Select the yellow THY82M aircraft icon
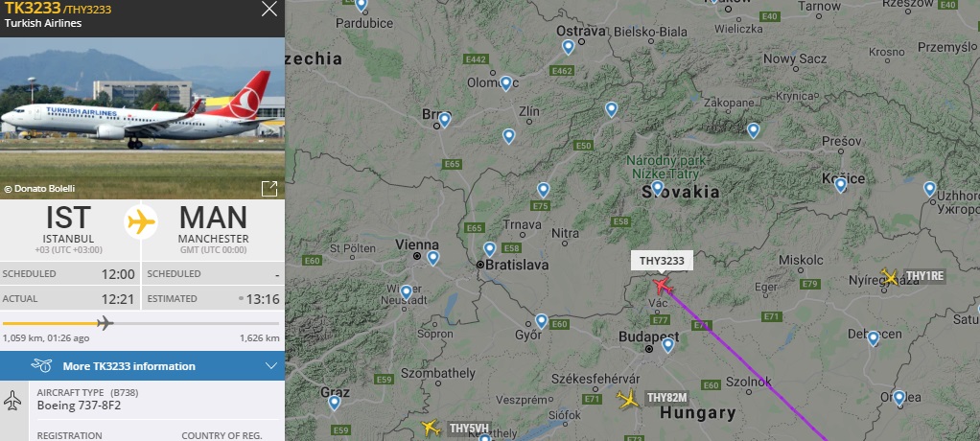Viewport: 980px width, 441px height. pos(628,399)
